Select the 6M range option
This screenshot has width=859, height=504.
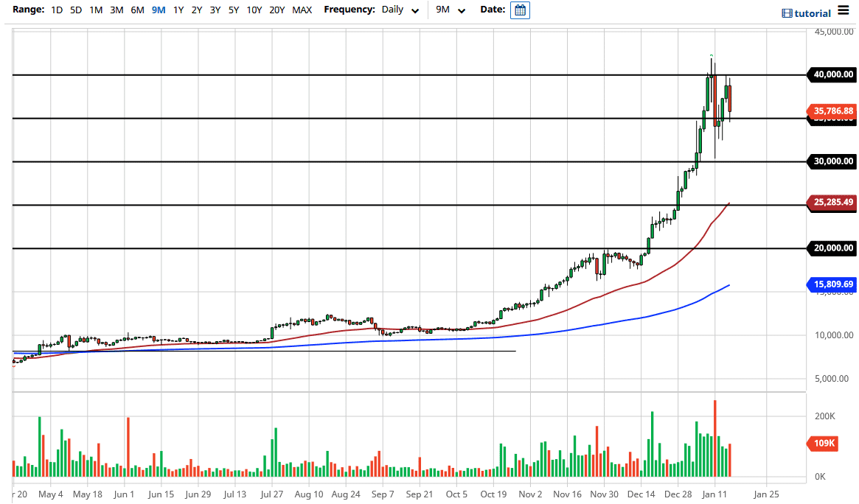pyautogui.click(x=136, y=10)
